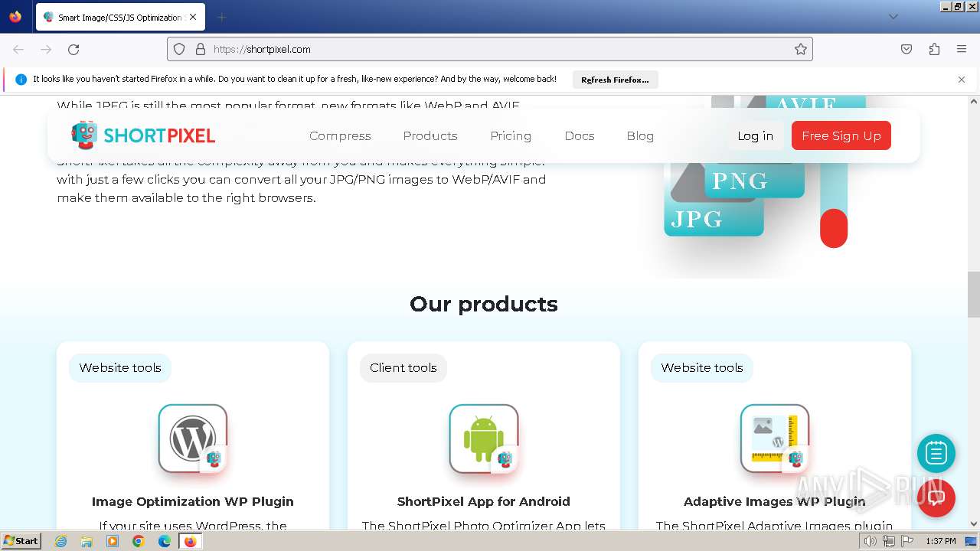Launch Google Chrome from the taskbar

139,541
